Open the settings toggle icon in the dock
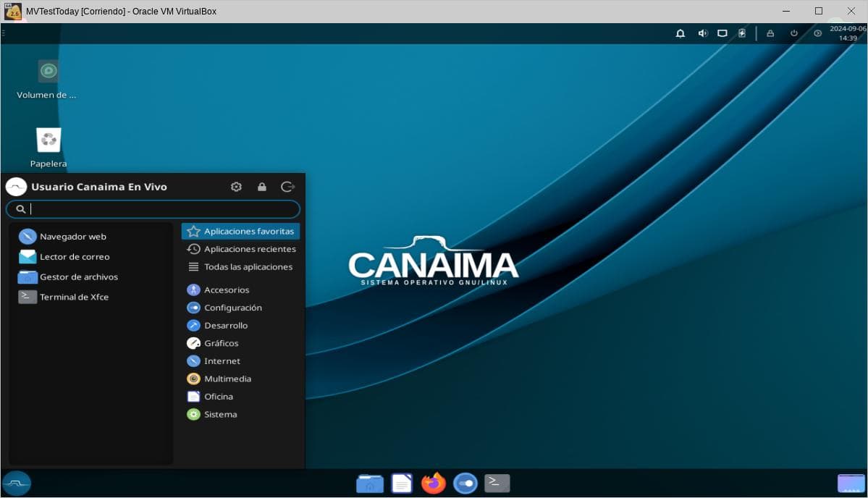The height and width of the screenshot is (498, 868). [x=465, y=484]
